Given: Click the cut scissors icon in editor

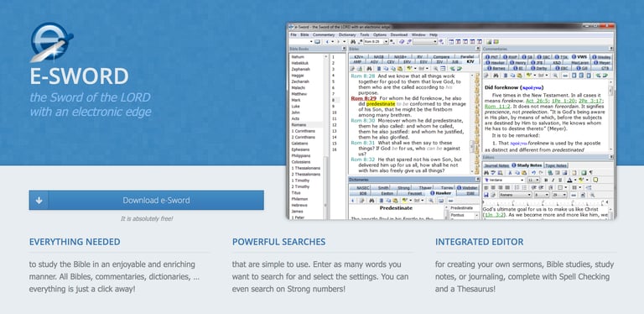Looking at the screenshot, I should 510,172.
